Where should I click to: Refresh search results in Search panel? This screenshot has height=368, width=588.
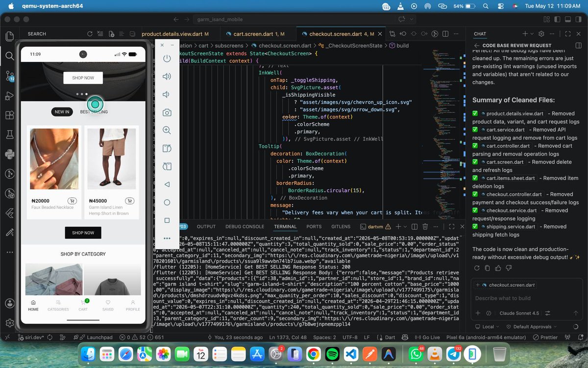(x=90, y=34)
